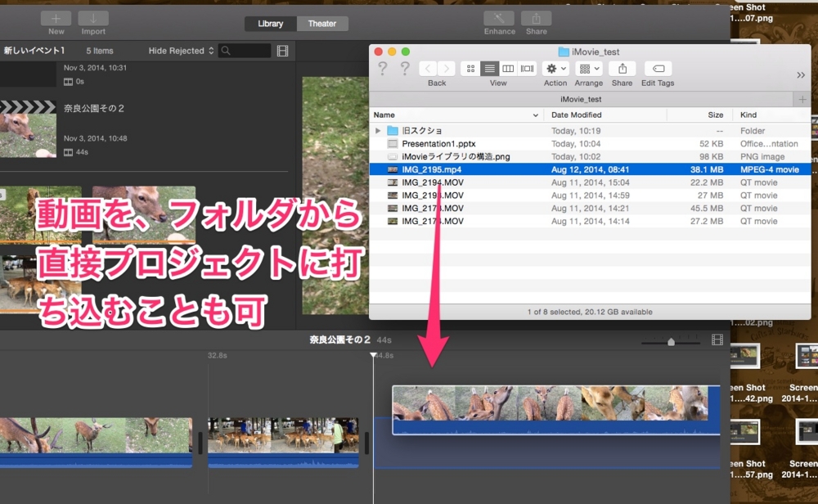Toggle Finder to Cover Flow view
This screenshot has height=504, width=818.
point(527,68)
